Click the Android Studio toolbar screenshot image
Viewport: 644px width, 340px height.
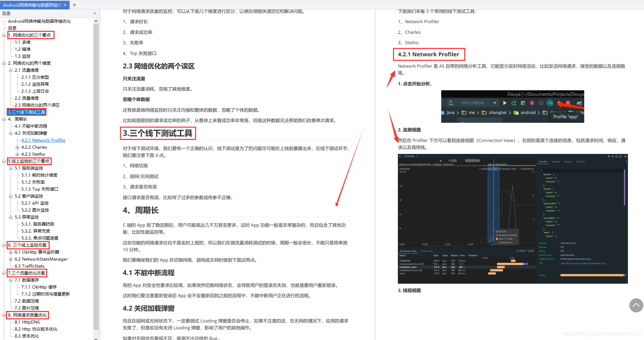[513, 106]
